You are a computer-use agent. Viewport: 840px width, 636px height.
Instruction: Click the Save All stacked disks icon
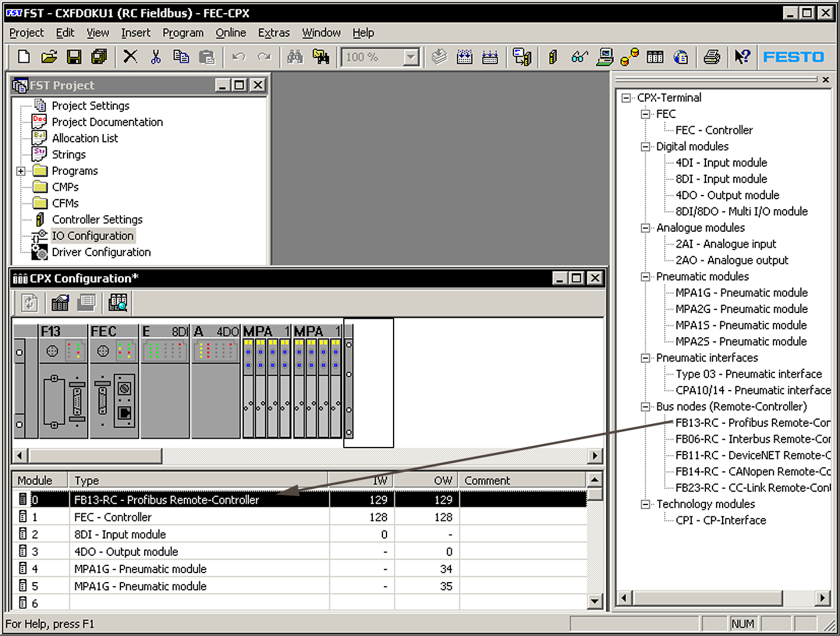(x=99, y=57)
